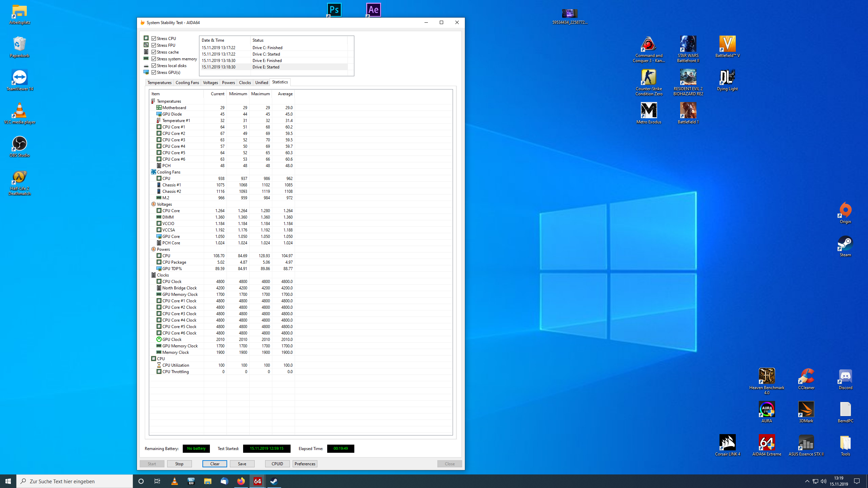Uncheck the Stress FPU checkbox
The width and height of the screenshot is (868, 488).
click(x=154, y=45)
